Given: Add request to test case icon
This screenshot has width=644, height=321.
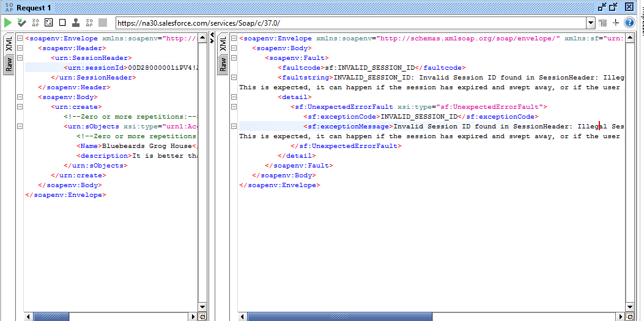Looking at the screenshot, I should pyautogui.click(x=22, y=23).
